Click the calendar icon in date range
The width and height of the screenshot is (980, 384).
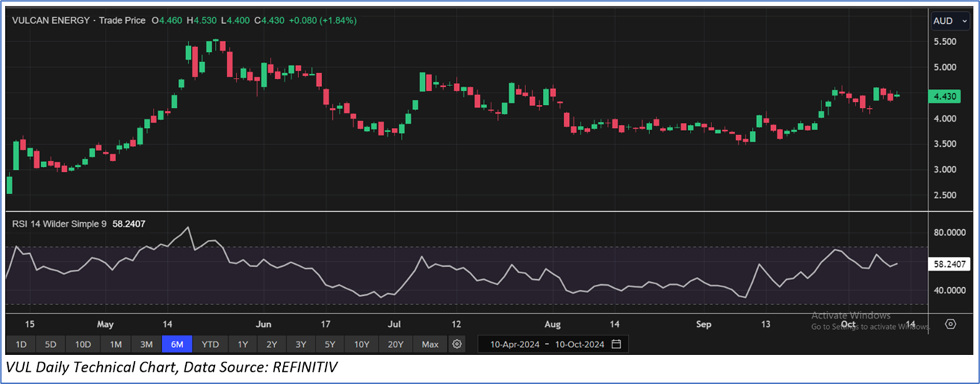[616, 344]
